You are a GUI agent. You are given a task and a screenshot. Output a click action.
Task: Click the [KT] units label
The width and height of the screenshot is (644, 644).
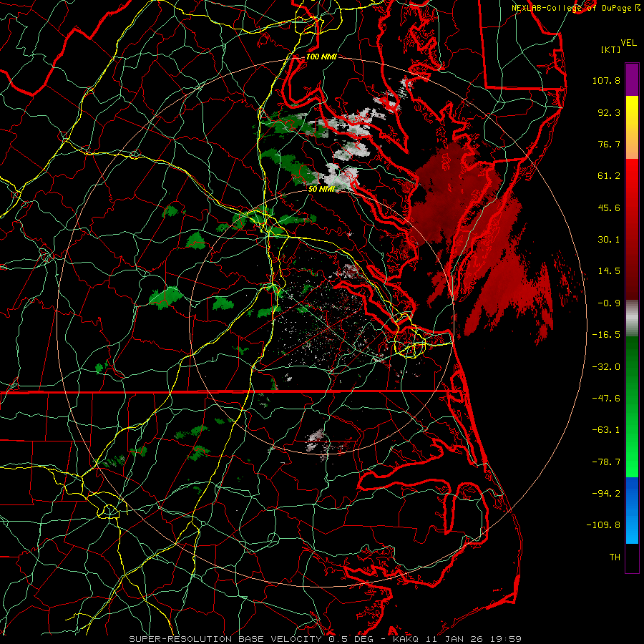[610, 49]
